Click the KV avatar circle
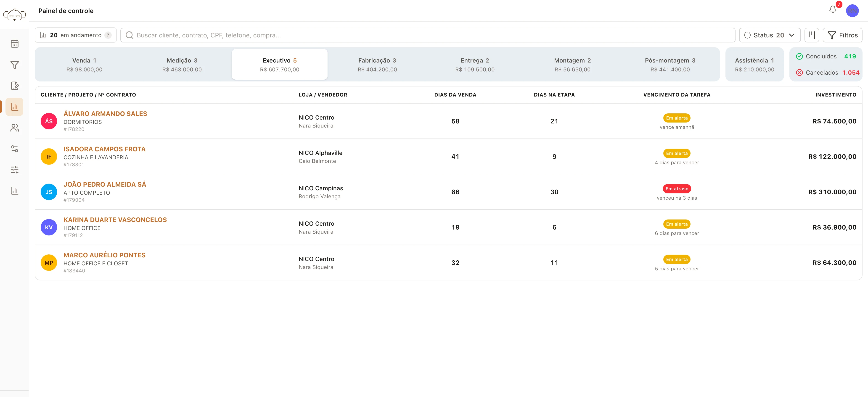Viewport: 868px width, 397px height. pos(49,227)
